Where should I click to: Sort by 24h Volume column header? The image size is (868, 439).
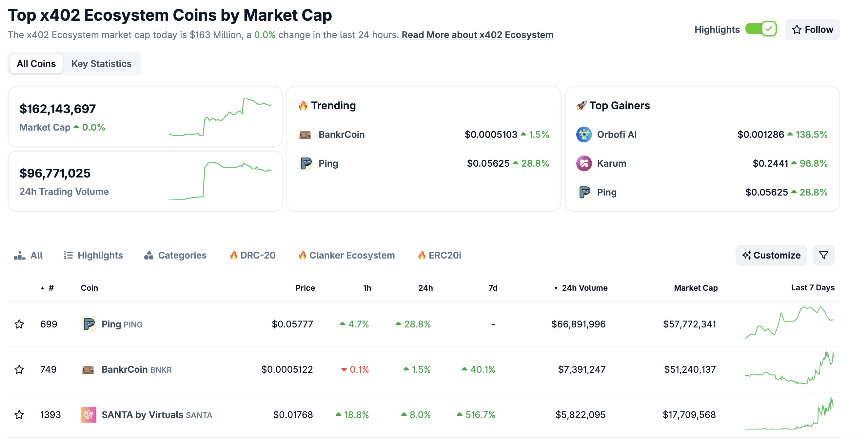[584, 288]
